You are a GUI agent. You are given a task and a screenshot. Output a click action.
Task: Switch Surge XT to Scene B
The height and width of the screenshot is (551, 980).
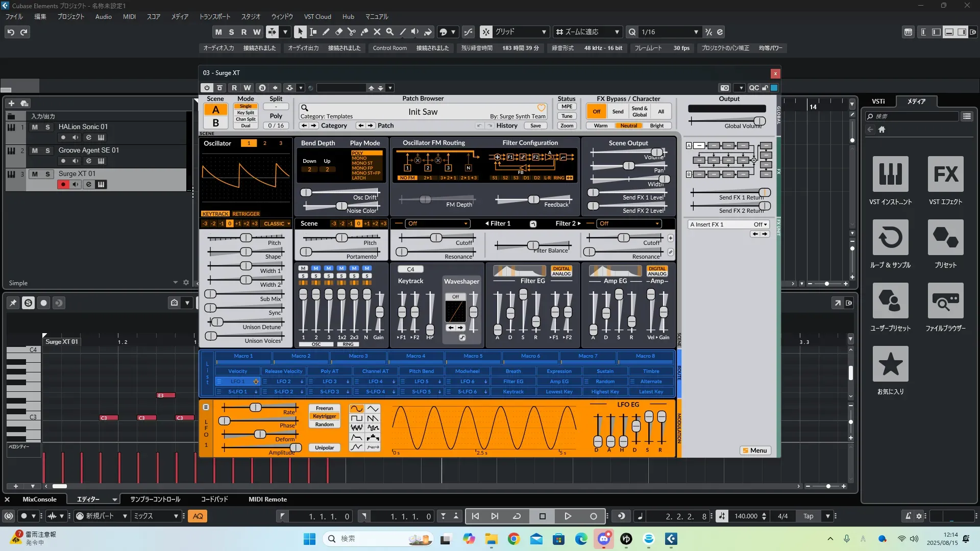[x=215, y=123]
